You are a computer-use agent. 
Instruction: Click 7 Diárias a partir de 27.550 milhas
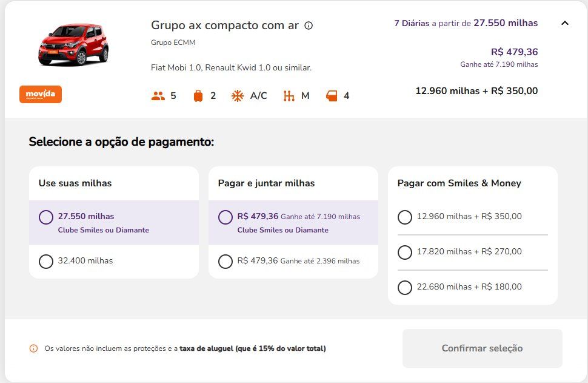point(466,23)
